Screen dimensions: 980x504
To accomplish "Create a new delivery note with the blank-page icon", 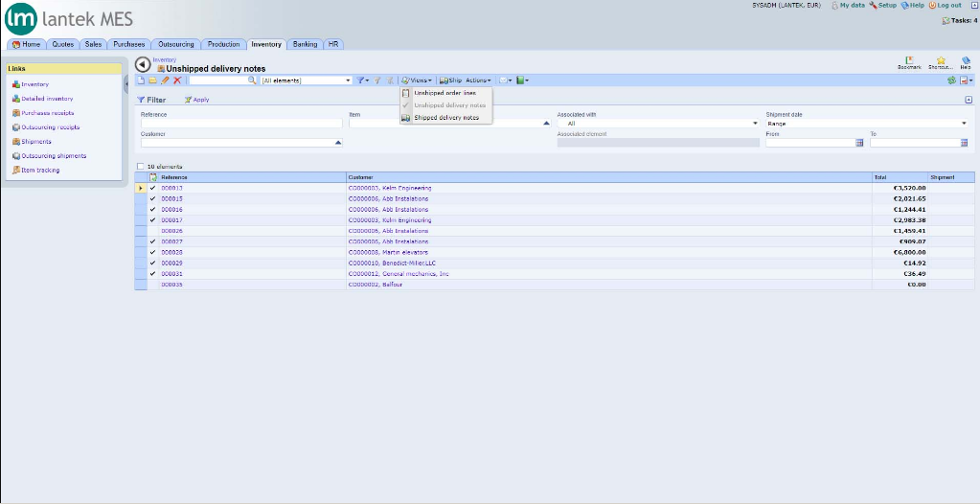I will click(141, 80).
